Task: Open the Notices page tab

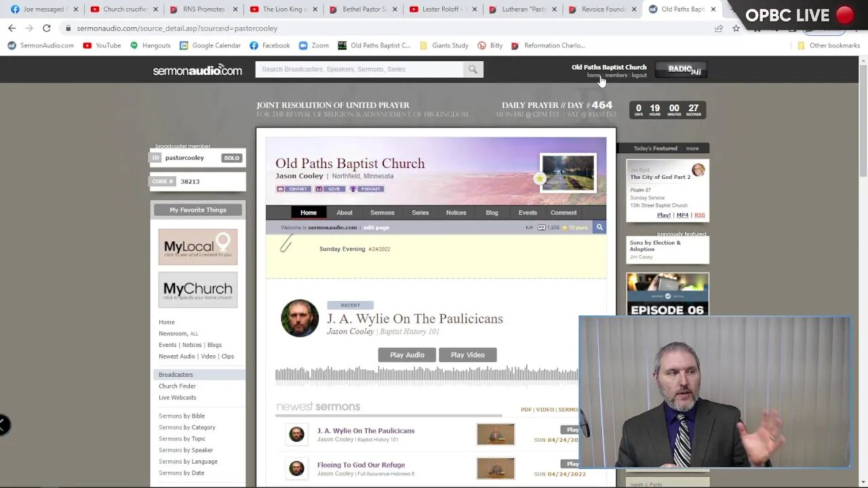Action: click(x=456, y=213)
